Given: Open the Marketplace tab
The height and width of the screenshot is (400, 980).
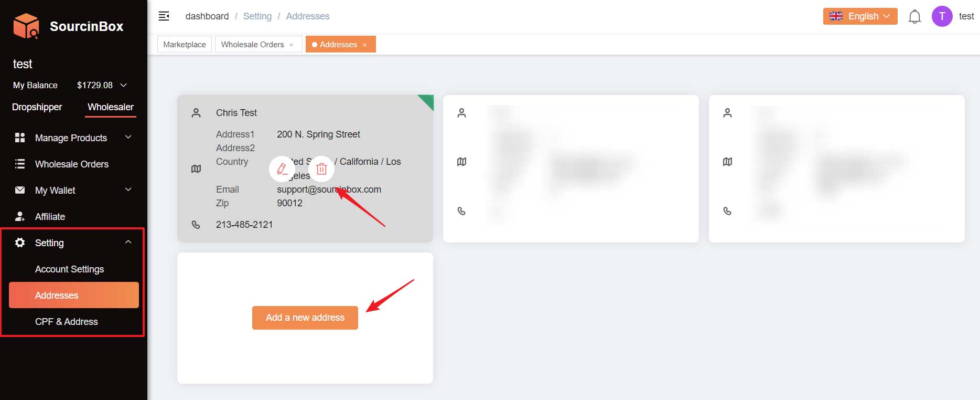Looking at the screenshot, I should [185, 45].
